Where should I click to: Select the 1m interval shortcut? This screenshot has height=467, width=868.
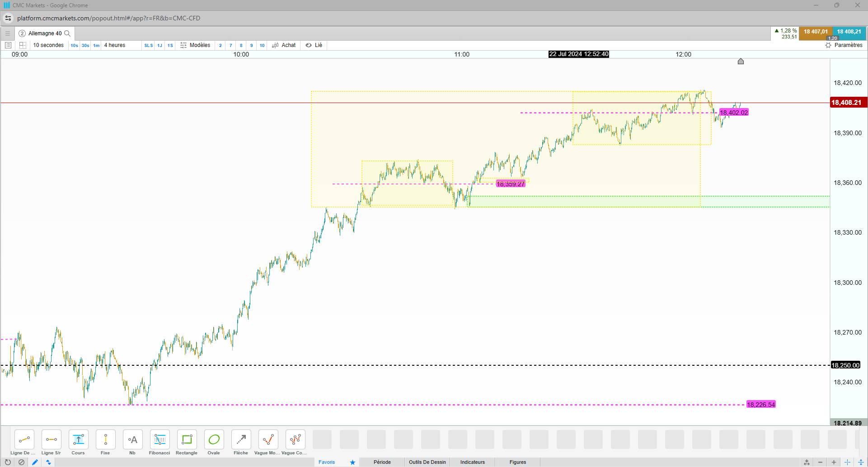96,45
